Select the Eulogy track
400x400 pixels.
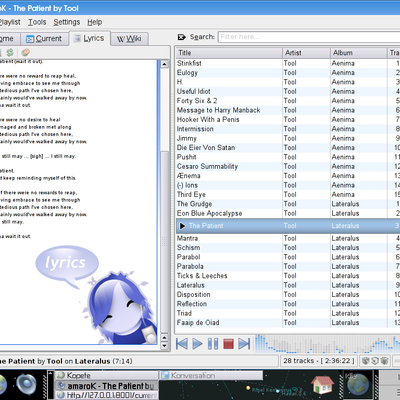(x=187, y=73)
